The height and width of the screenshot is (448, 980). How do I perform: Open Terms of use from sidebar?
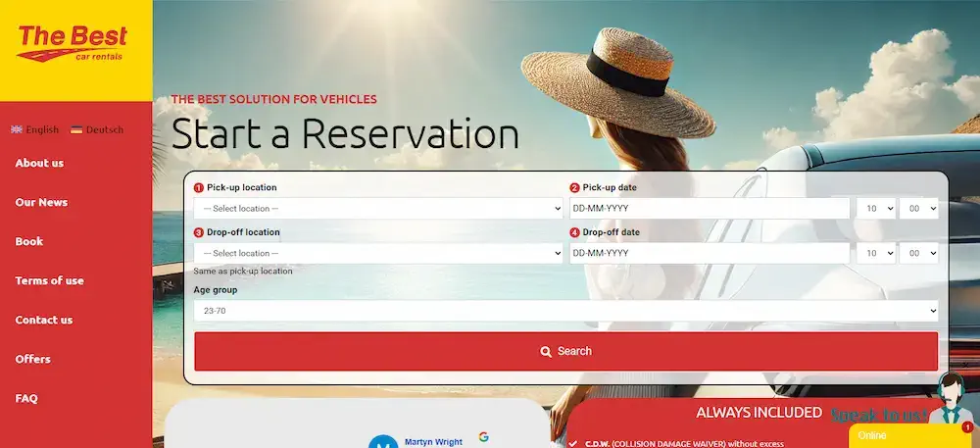point(49,280)
